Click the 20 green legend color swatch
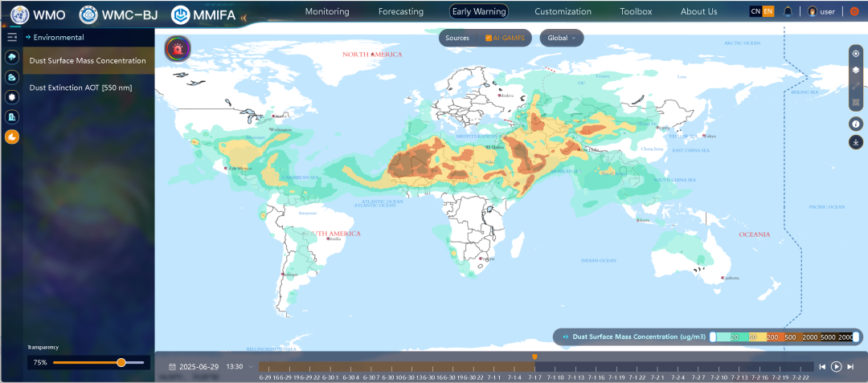The width and height of the screenshot is (868, 383). (740, 336)
